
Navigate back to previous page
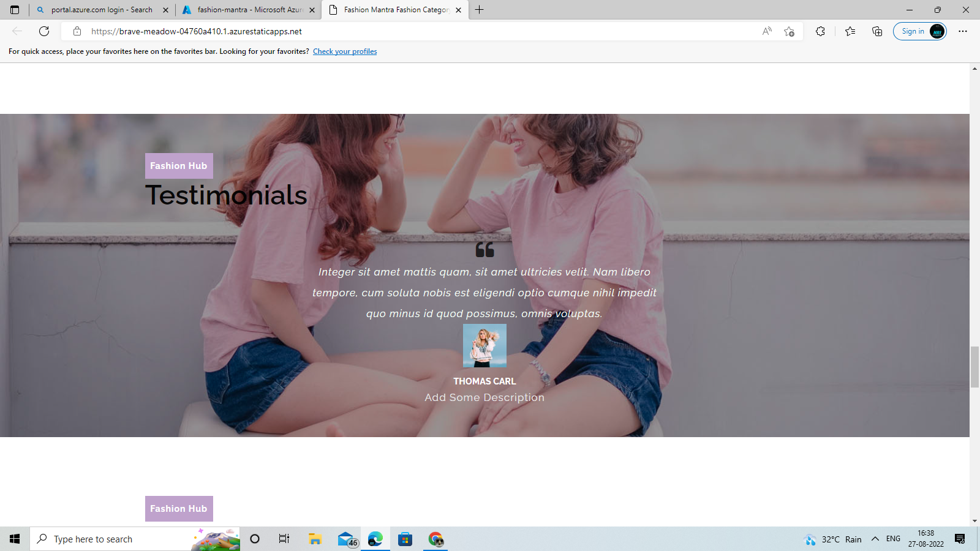tap(16, 31)
